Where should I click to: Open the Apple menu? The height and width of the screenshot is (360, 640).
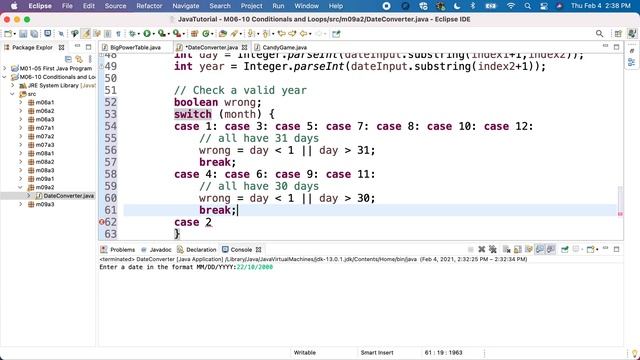pos(14,6)
